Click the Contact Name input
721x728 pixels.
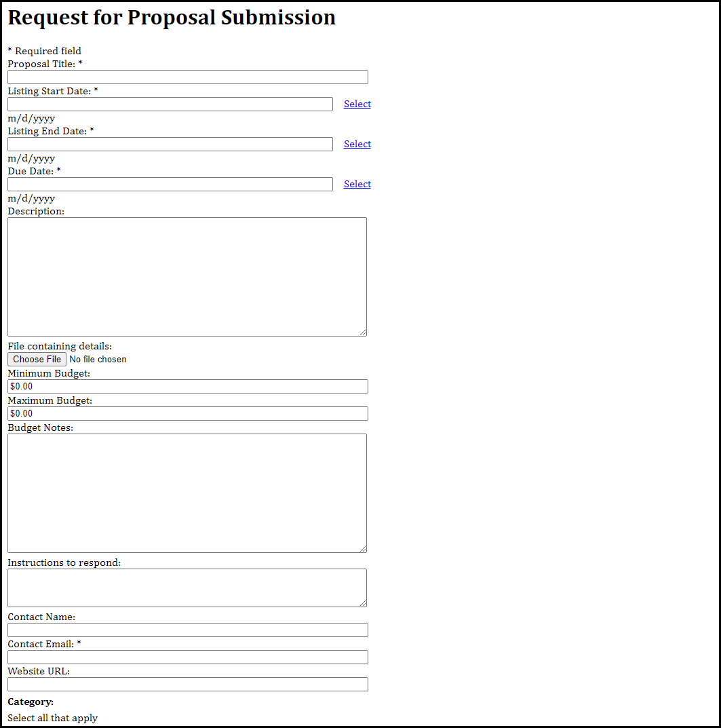(x=187, y=630)
